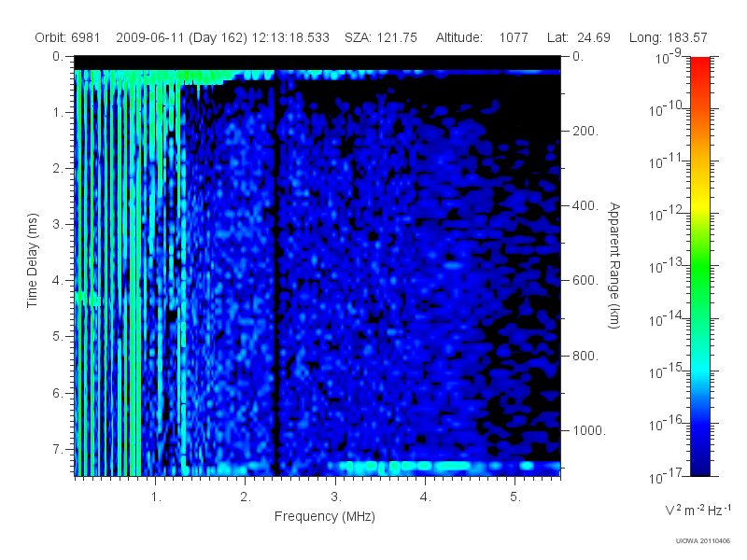Click the Lat: 24.69 header text

pos(578,37)
